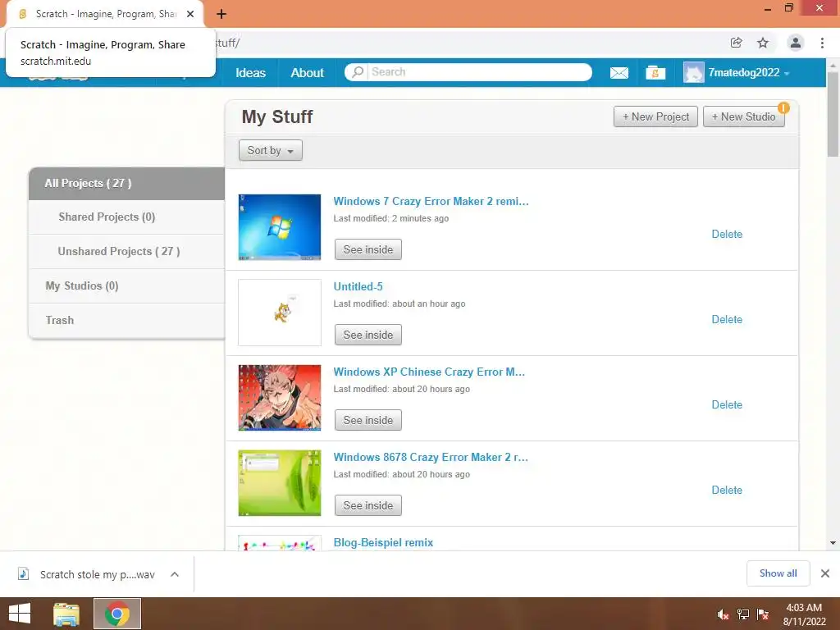Open the My Stuff folder icon

655,73
